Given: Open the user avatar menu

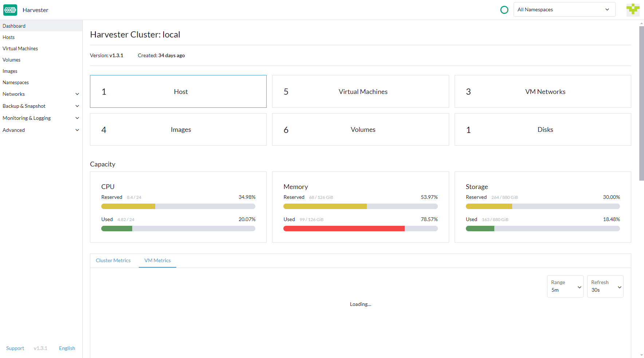Looking at the screenshot, I should tap(633, 10).
